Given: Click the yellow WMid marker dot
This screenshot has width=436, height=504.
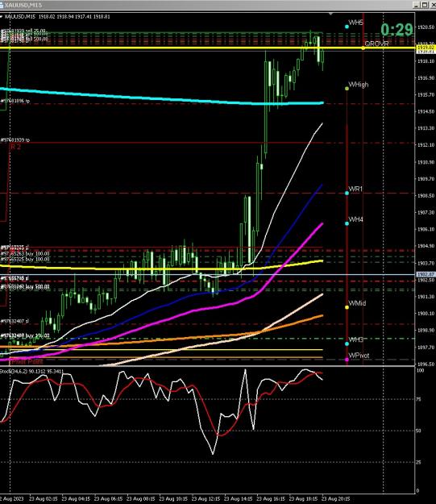Looking at the screenshot, I should (x=347, y=307).
